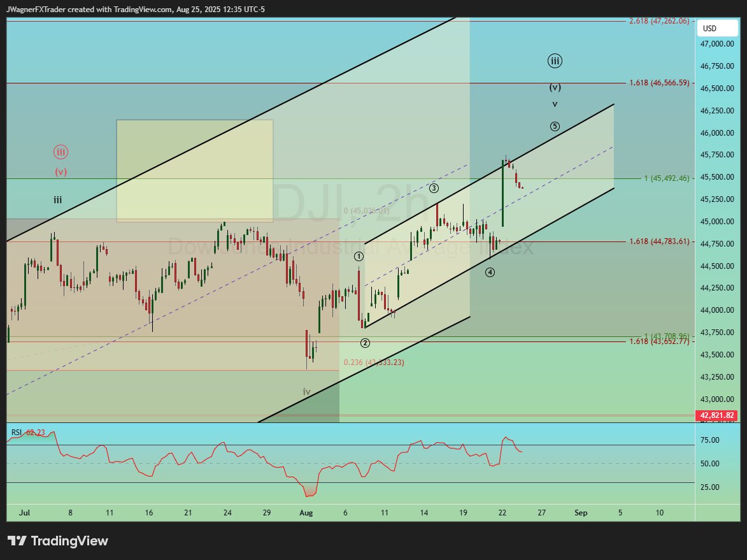The image size is (747, 560).
Task: Select the yellow rectangle drawing
Action: 195,171
